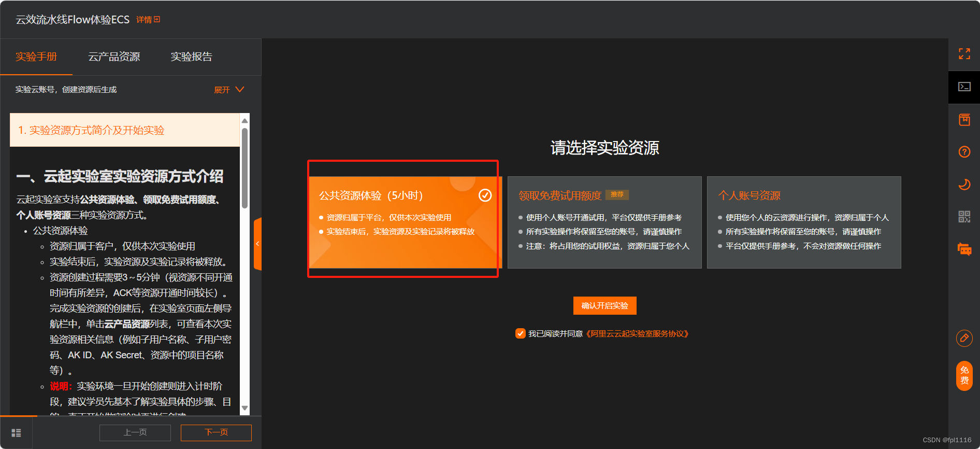Toggle the agreement checkbox
The width and height of the screenshot is (980, 449).
click(x=521, y=333)
